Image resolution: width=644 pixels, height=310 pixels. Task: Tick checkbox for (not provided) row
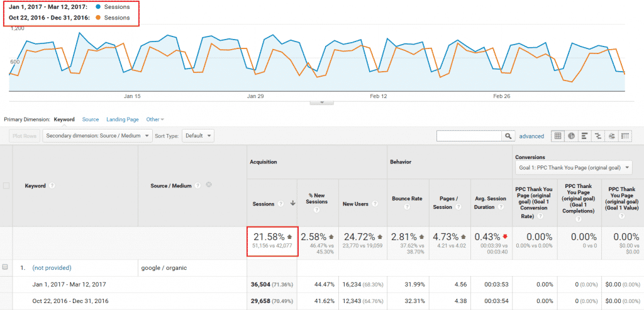pos(5,267)
